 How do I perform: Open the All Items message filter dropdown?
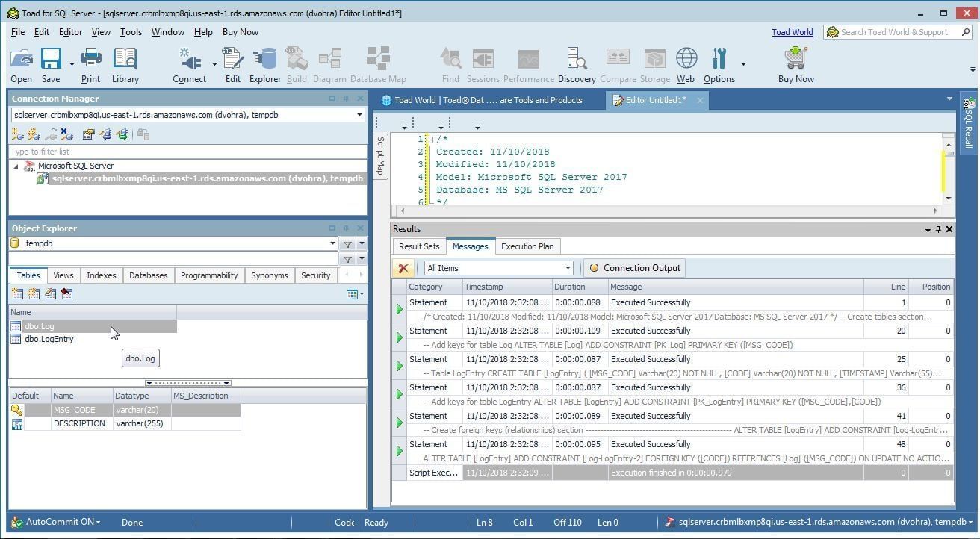[568, 268]
